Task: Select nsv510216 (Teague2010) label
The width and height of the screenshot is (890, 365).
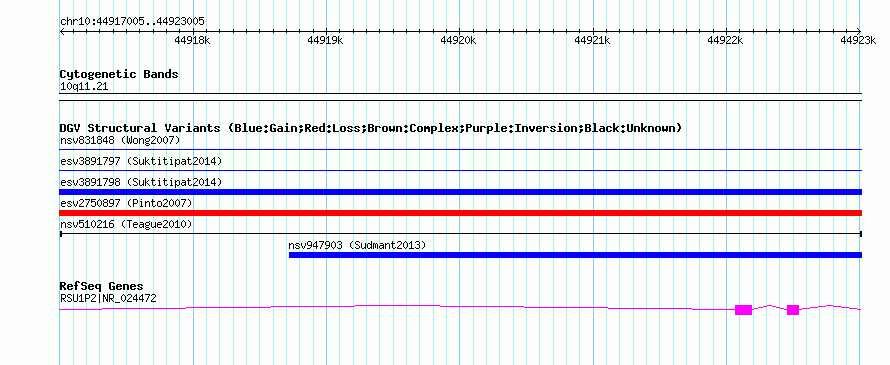Action: (x=126, y=224)
